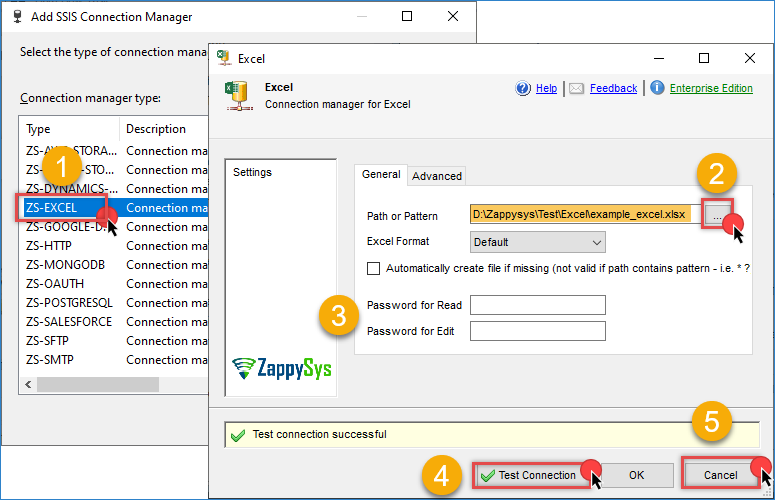Open the Feedback link
Viewport: 775px width, 500px height.
point(613,88)
